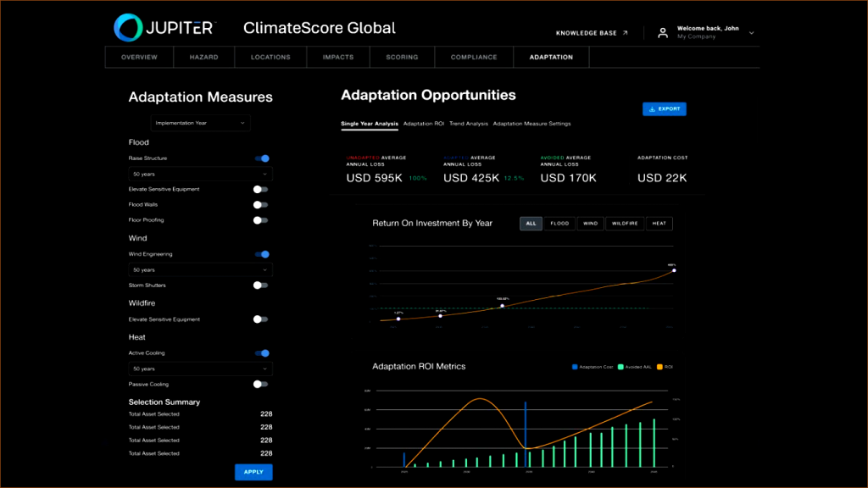Open the Implementation Year dropdown
The height and width of the screenshot is (488, 868).
[x=200, y=123]
